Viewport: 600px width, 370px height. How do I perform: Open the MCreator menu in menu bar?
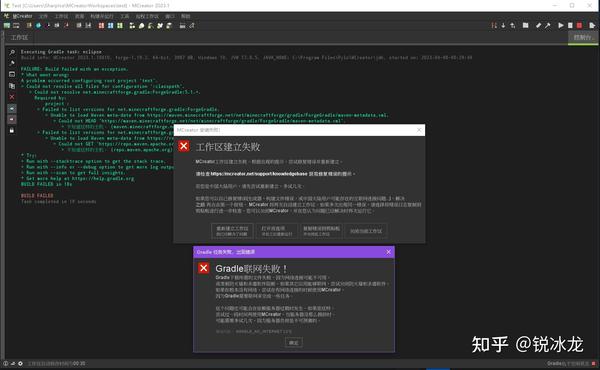(22, 16)
